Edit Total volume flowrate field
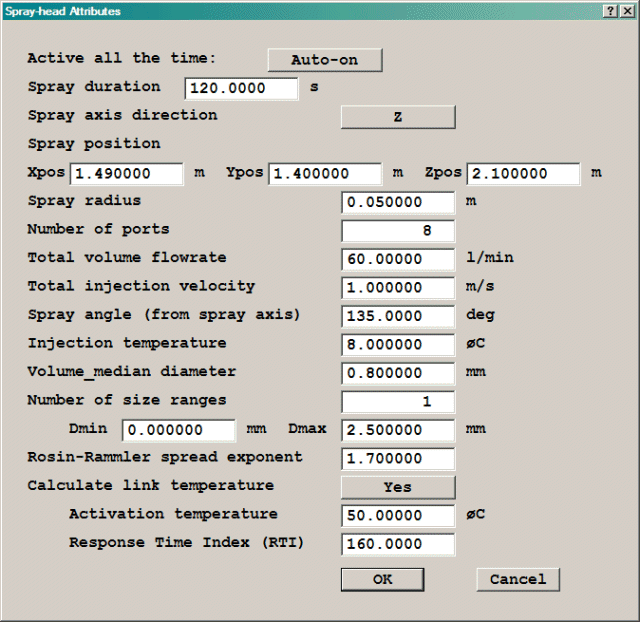This screenshot has width=640, height=622. pos(398,259)
